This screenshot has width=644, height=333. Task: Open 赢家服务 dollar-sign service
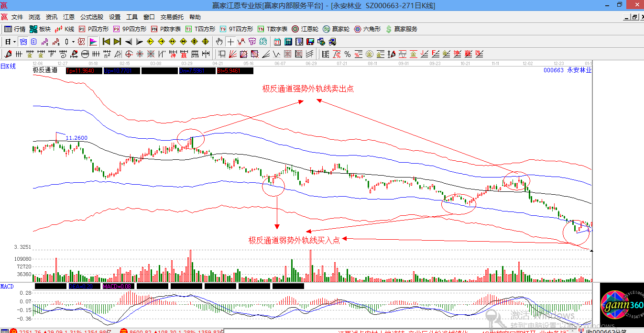[x=401, y=29]
